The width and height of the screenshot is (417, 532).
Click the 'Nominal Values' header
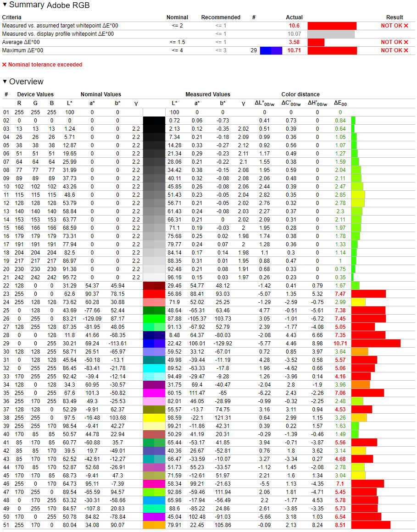tap(101, 94)
